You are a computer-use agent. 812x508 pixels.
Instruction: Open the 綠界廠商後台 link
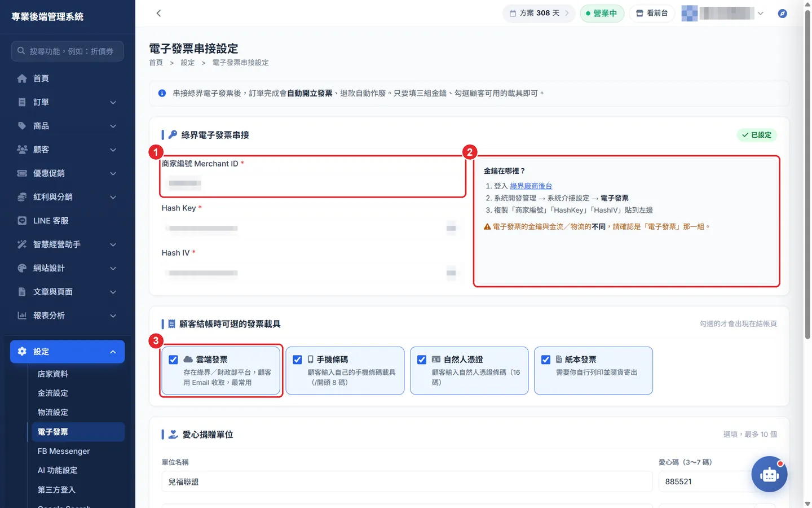click(x=531, y=186)
